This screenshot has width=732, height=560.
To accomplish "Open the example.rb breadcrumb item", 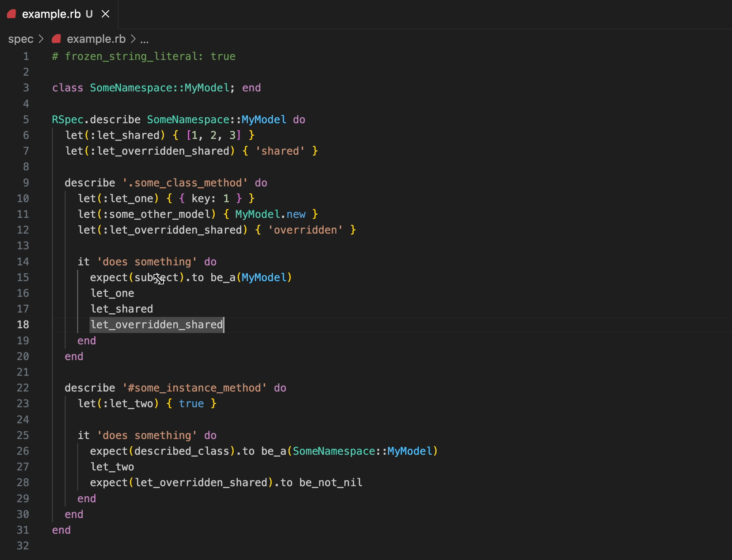I will 96,39.
